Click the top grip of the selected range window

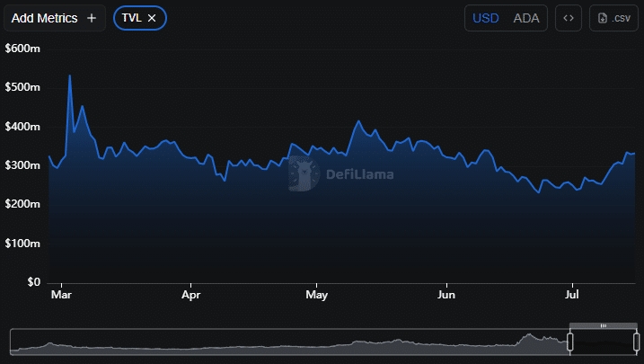(x=604, y=325)
